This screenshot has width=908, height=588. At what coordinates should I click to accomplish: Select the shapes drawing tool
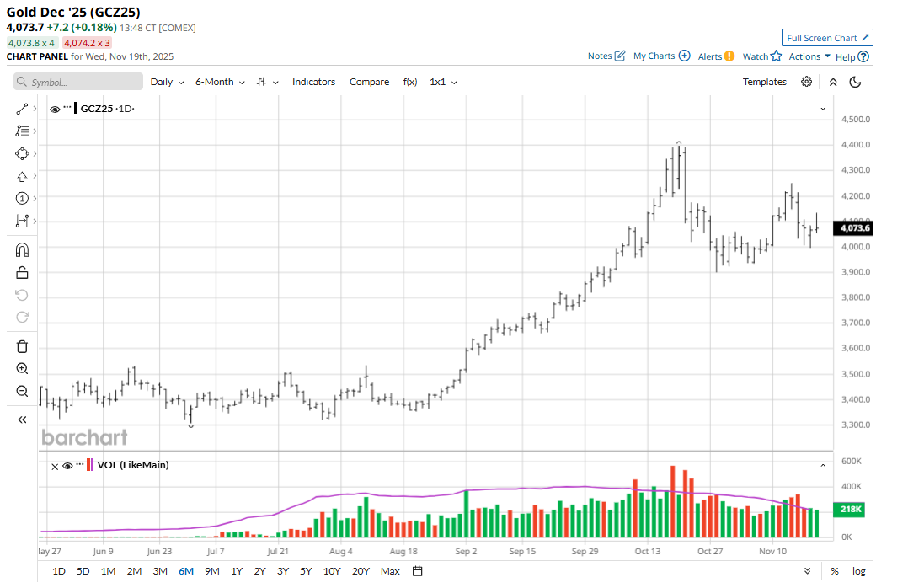point(22,153)
